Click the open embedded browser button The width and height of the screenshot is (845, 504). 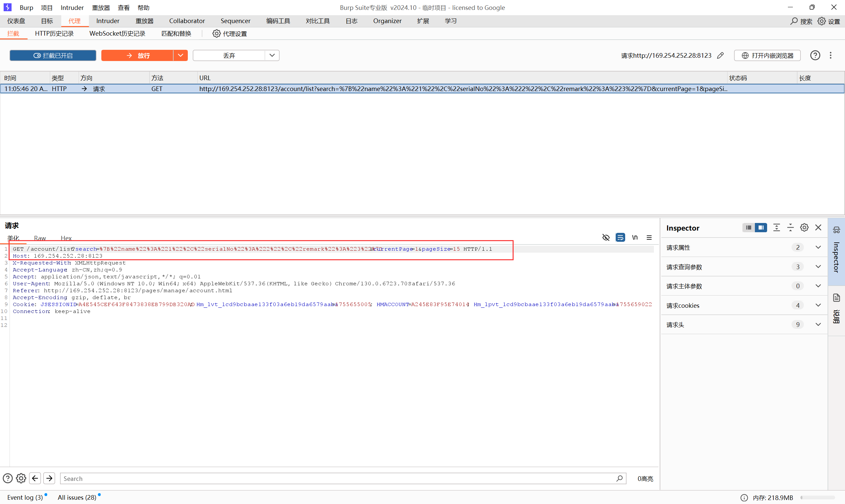click(767, 55)
